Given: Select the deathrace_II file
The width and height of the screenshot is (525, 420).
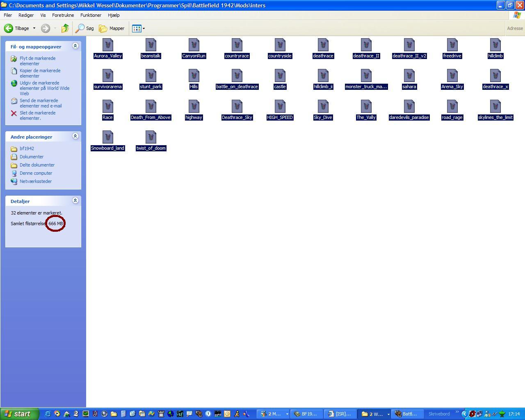Looking at the screenshot, I should click(x=366, y=48).
